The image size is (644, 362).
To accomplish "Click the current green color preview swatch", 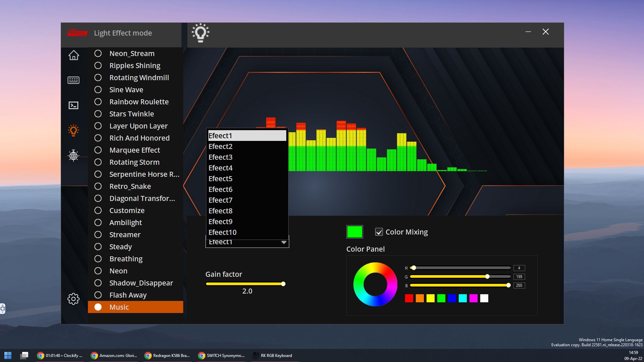I will click(x=354, y=232).
